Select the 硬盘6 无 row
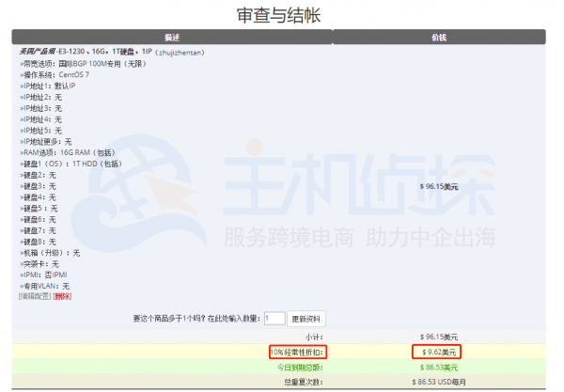The width and height of the screenshot is (564, 392). [39, 220]
